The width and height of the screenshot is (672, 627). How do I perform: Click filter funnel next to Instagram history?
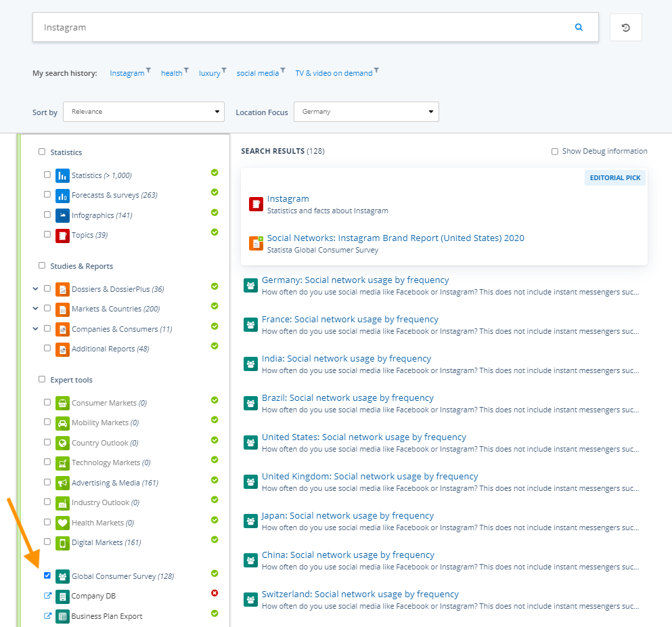(x=148, y=70)
